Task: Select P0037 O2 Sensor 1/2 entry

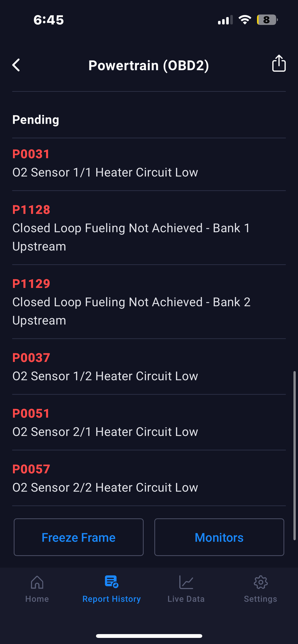Action: [x=105, y=376]
